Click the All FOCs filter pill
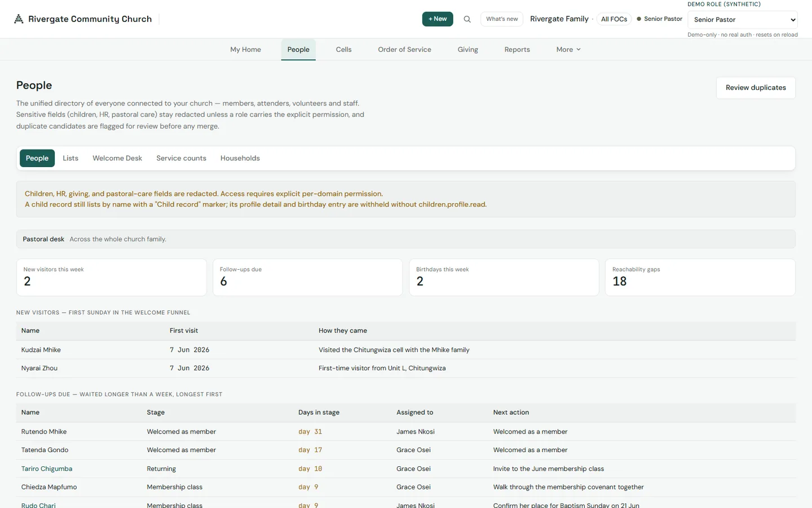This screenshot has height=508, width=812. click(x=614, y=19)
